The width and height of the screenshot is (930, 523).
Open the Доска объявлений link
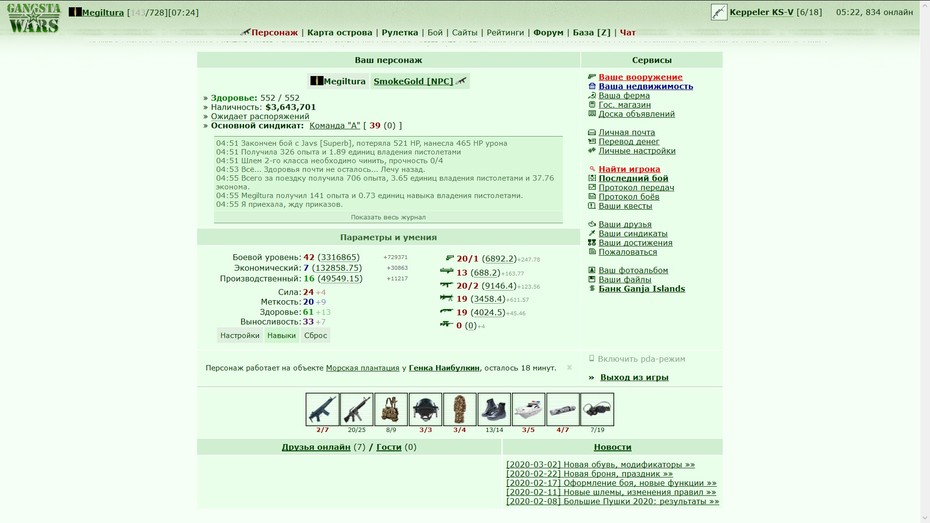click(x=636, y=114)
